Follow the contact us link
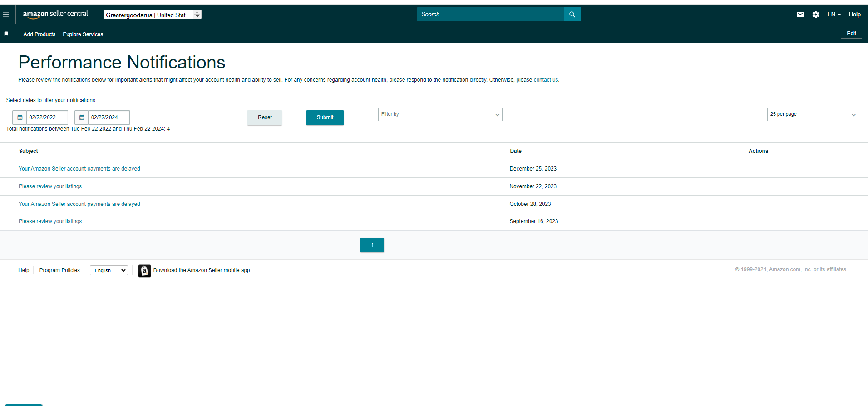This screenshot has height=406, width=868. pyautogui.click(x=546, y=80)
